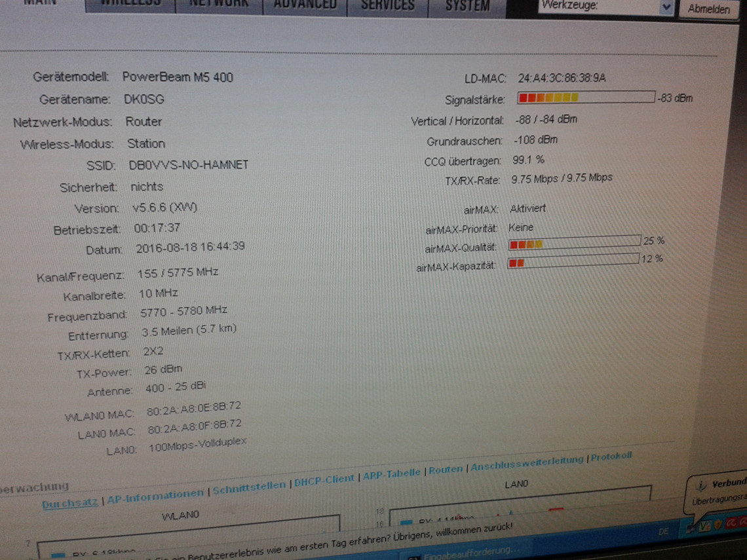Image resolution: width=747 pixels, height=560 pixels.
Task: Click the airMAX-Qualität progress bar
Action: 575,243
